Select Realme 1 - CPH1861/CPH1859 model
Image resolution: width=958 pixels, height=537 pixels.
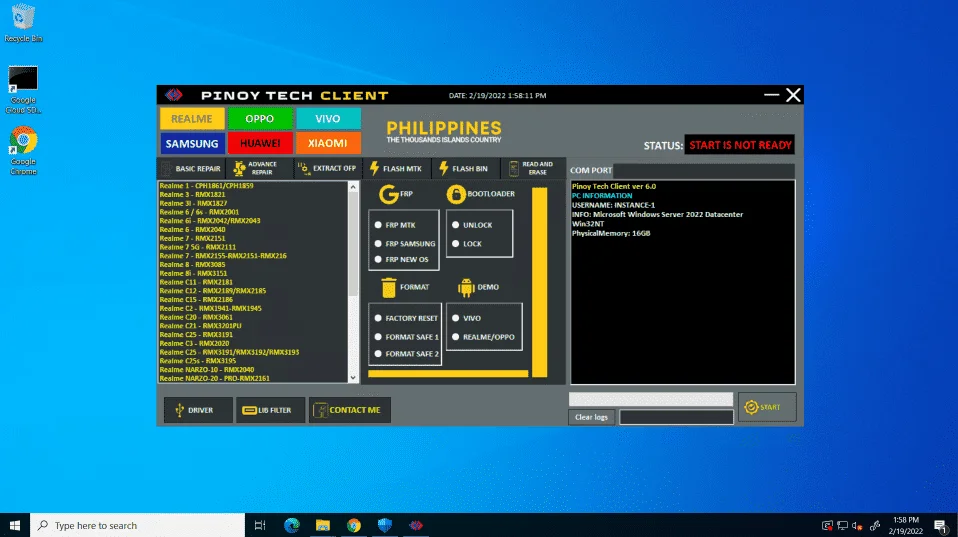(x=207, y=186)
